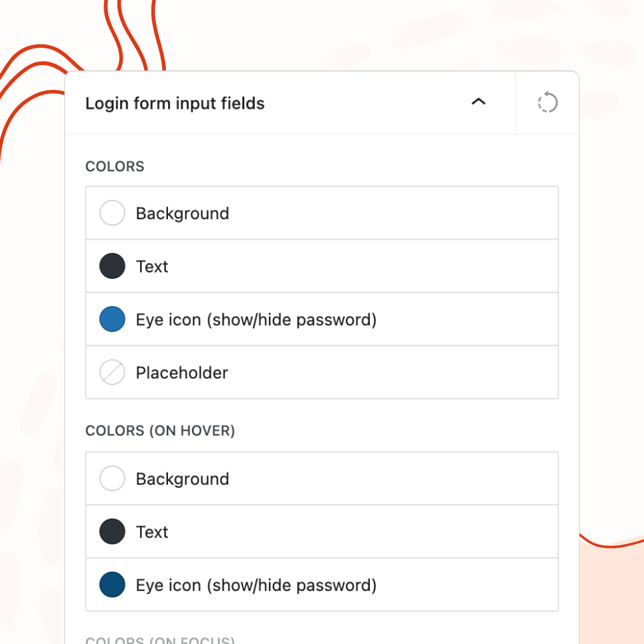Click the COLORS section label
Screen dimensions: 644x644
(115, 166)
